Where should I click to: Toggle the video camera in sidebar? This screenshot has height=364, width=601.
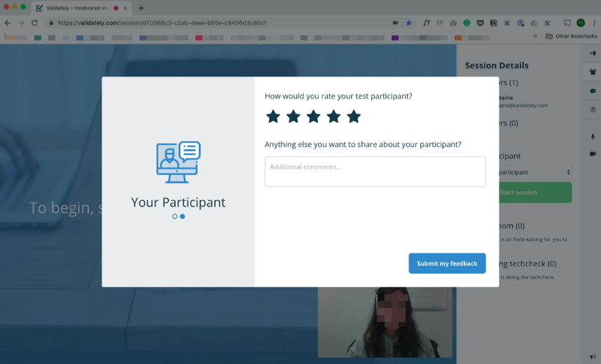click(x=593, y=153)
